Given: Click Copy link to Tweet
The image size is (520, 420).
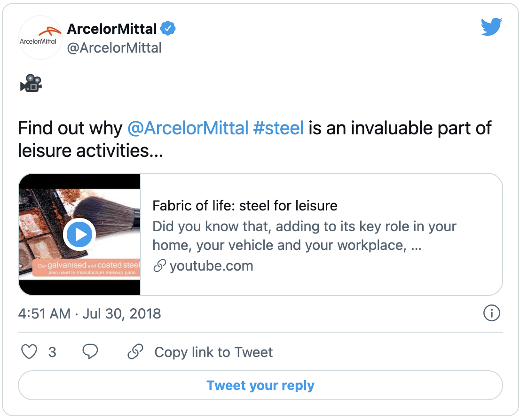Looking at the screenshot, I should 213,352.
